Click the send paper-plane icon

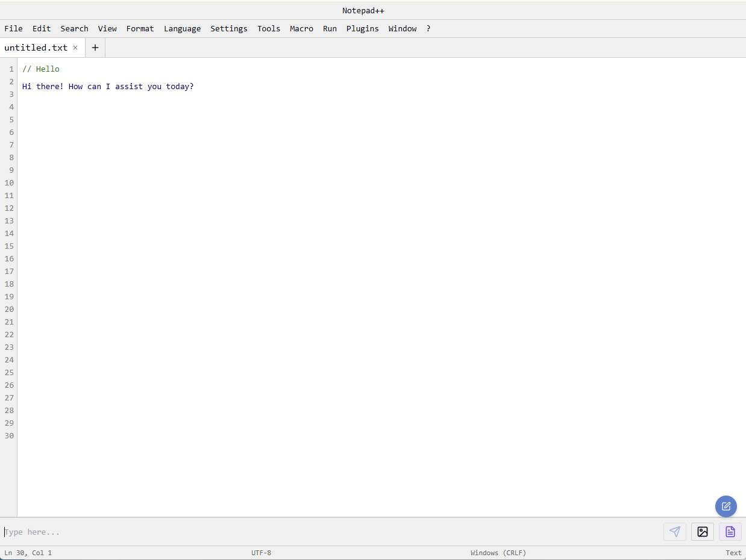675,532
